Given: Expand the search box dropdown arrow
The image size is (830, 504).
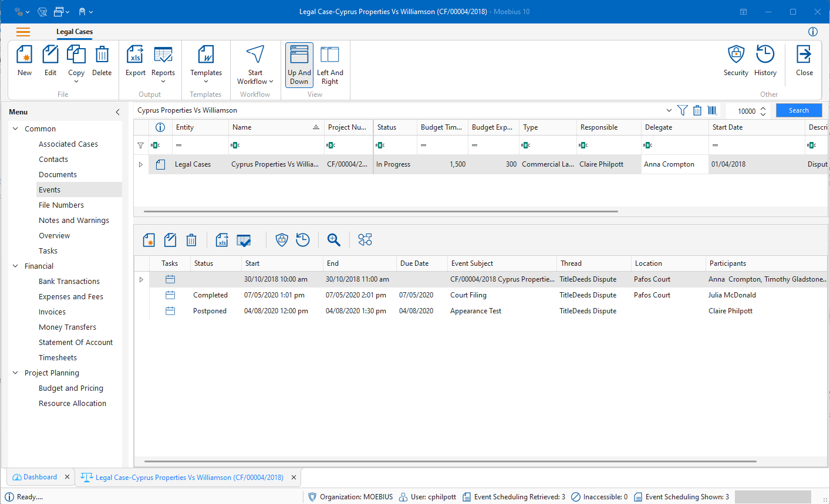Looking at the screenshot, I should 669,110.
